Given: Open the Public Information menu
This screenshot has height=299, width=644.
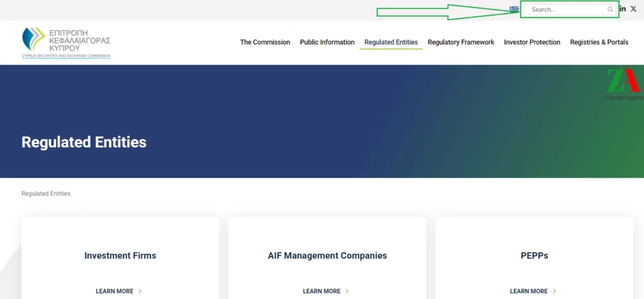Looking at the screenshot, I should click(327, 42).
